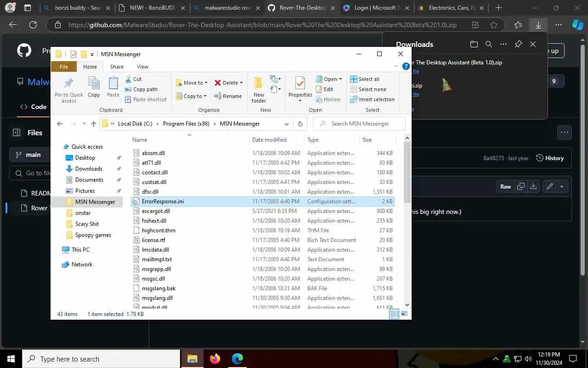Select Scary Shit folder in sidebar

(87, 224)
